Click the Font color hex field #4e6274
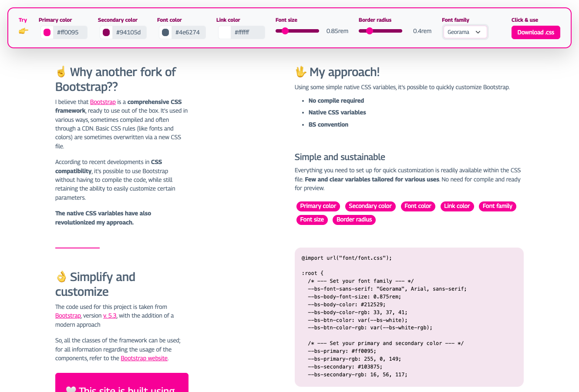This screenshot has width=579, height=392. (189, 33)
